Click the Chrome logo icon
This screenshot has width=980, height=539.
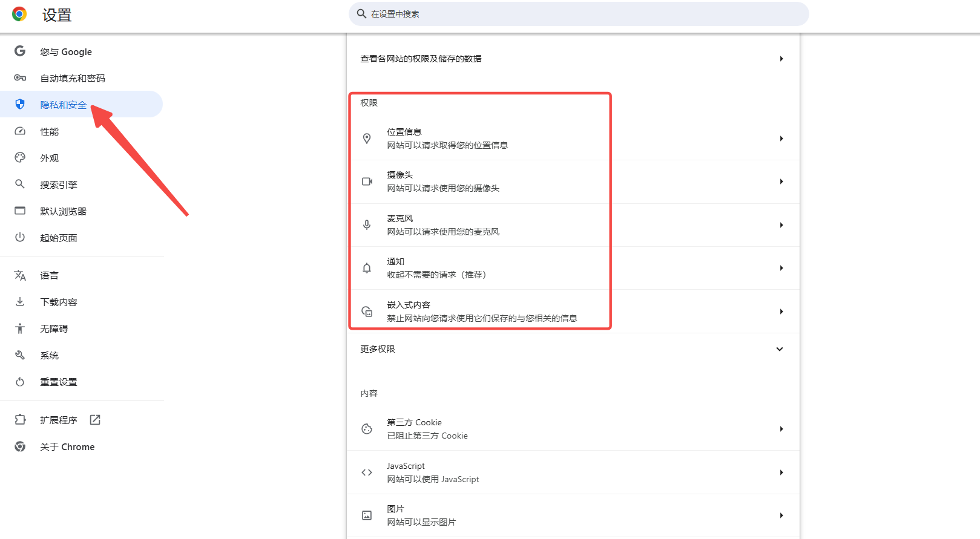tap(19, 15)
